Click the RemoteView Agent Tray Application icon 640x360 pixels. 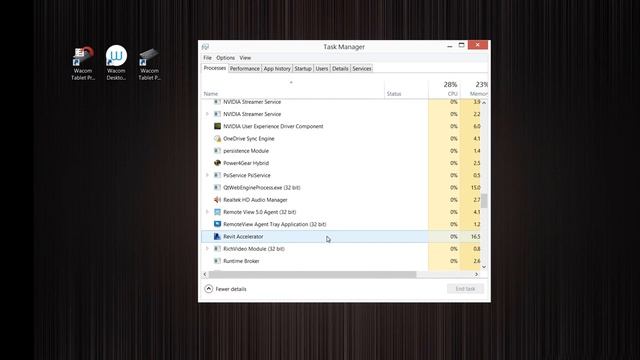point(218,224)
